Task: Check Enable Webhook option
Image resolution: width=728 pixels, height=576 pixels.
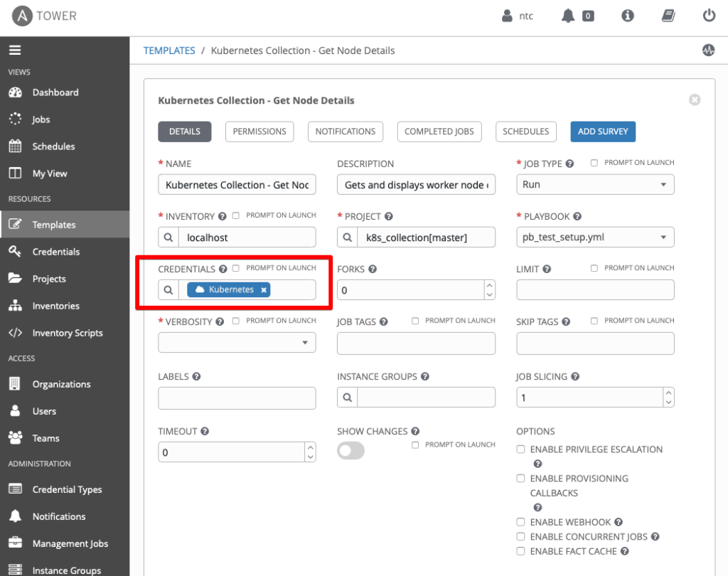Action: point(520,522)
